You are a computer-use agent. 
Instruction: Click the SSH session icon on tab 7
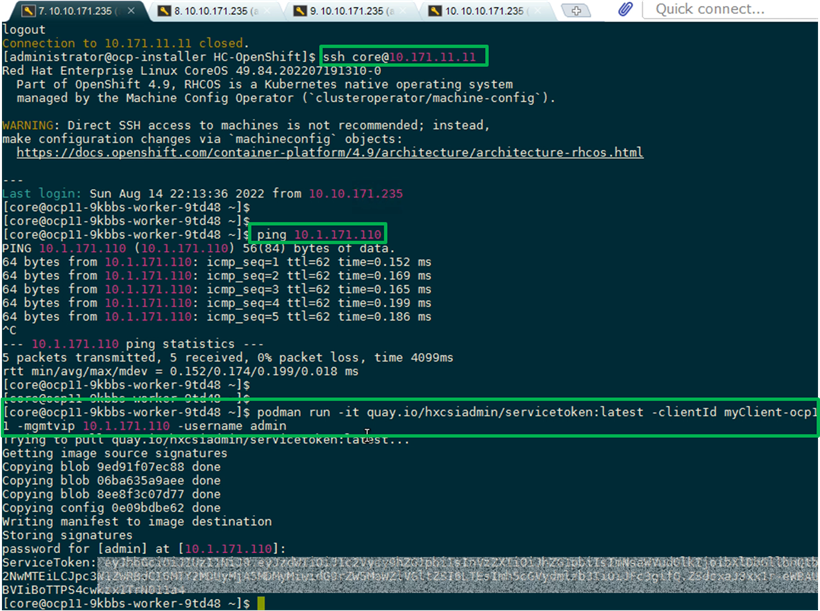[x=29, y=10]
